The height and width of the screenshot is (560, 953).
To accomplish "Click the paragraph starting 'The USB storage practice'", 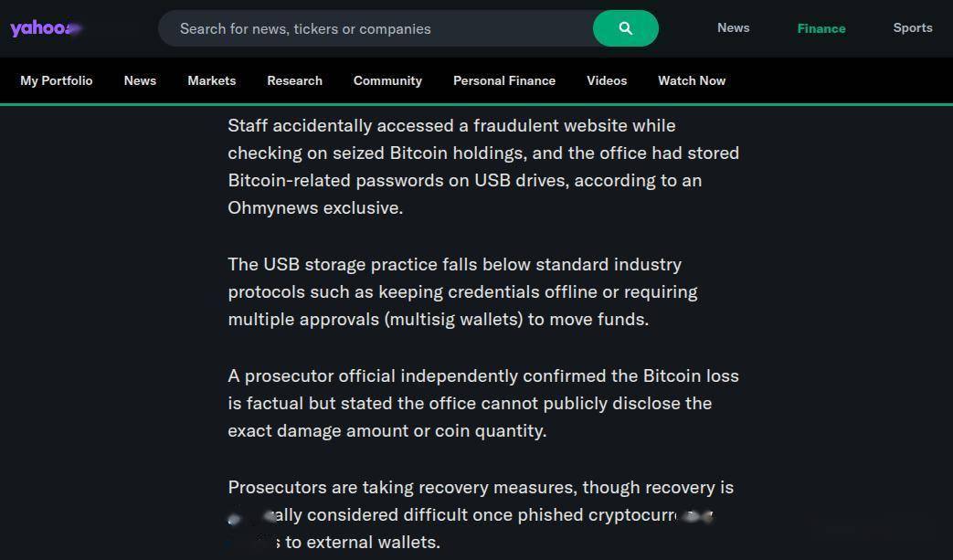I will [462, 291].
